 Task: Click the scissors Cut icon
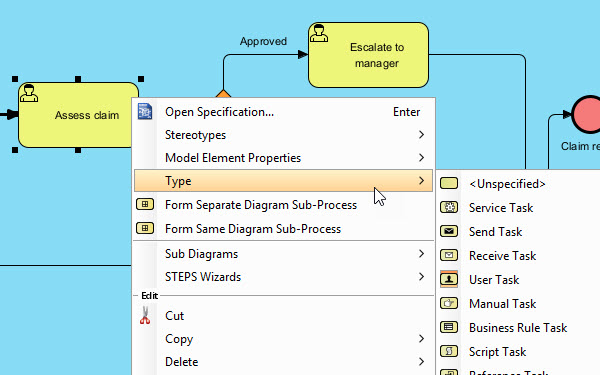point(145,316)
